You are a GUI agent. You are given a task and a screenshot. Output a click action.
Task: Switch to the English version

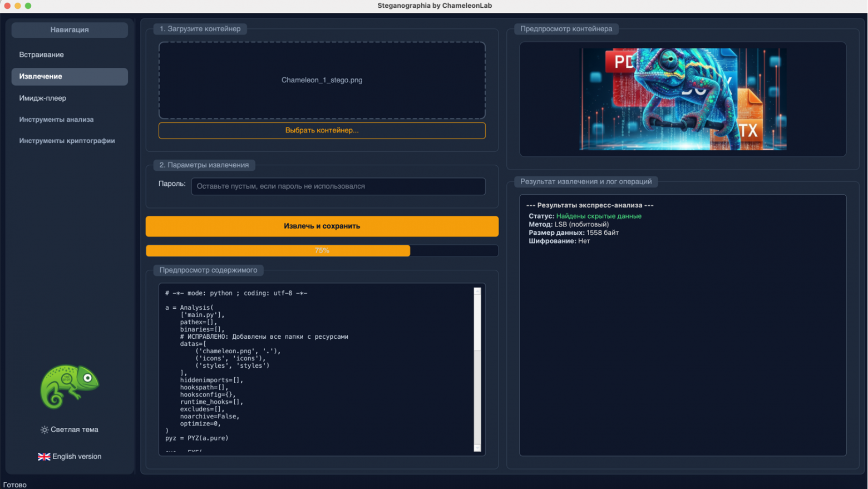(x=69, y=456)
